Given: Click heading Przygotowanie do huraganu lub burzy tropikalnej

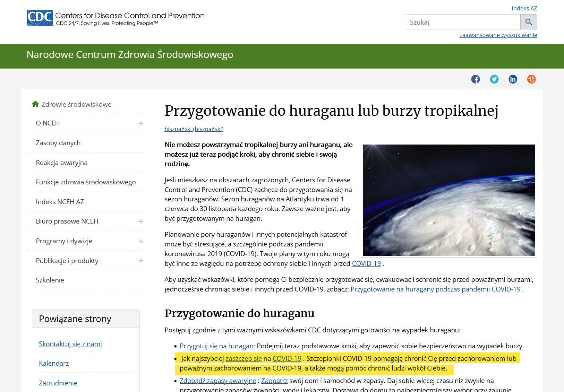Looking at the screenshot, I should point(331,111).
